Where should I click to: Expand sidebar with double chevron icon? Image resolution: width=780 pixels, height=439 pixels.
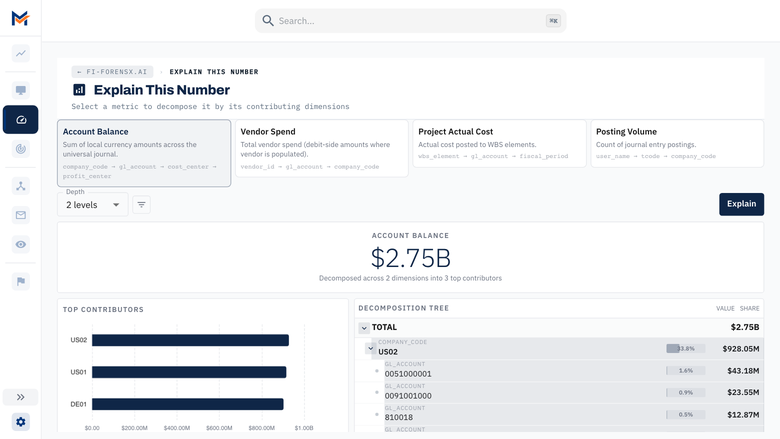(x=20, y=397)
